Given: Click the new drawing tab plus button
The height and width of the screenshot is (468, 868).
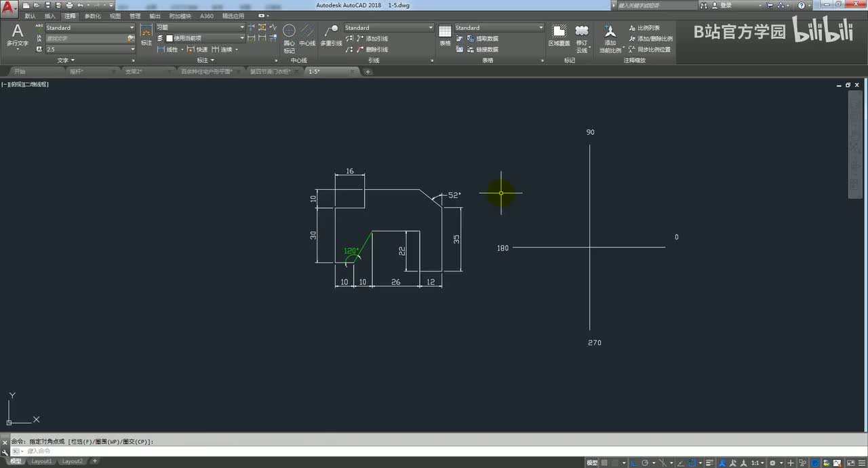Looking at the screenshot, I should point(368,71).
